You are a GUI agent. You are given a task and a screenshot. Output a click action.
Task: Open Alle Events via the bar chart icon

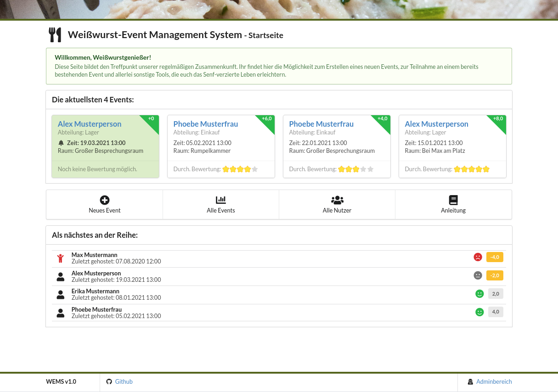pos(221,200)
